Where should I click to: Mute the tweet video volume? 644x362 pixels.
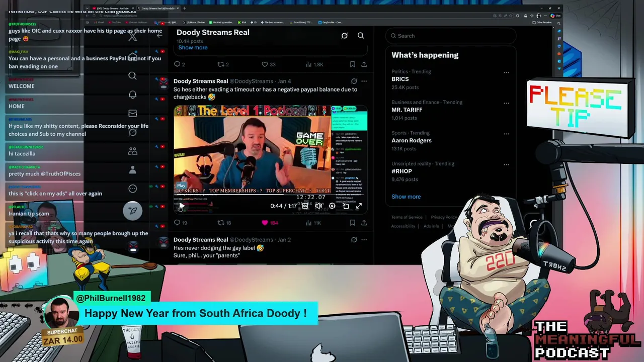(x=318, y=206)
